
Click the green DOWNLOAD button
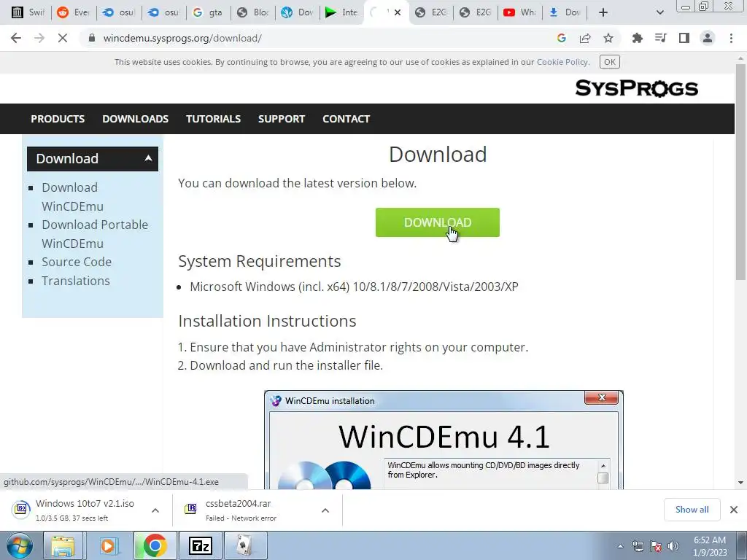[x=438, y=222]
